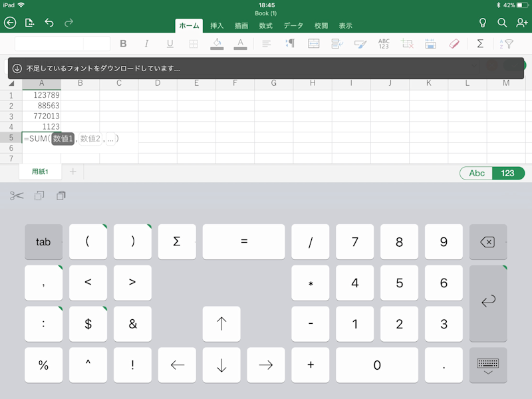
Task: Open cell styles icon
Action: (360, 44)
